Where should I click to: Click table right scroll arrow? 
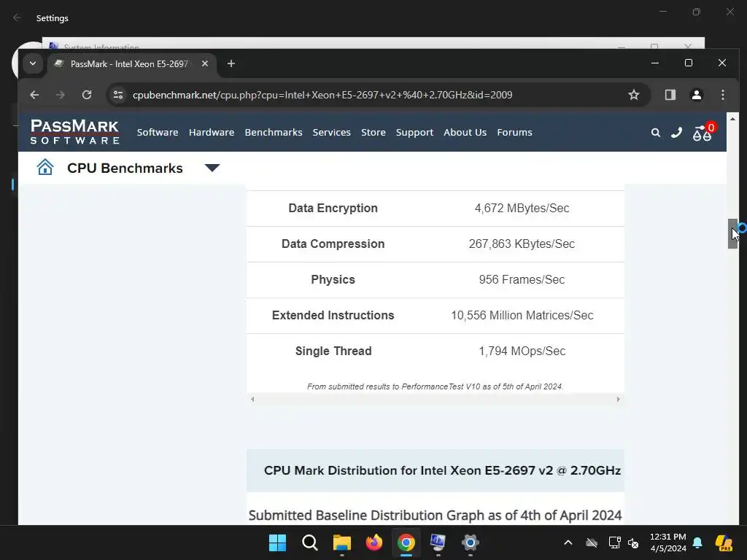619,399
